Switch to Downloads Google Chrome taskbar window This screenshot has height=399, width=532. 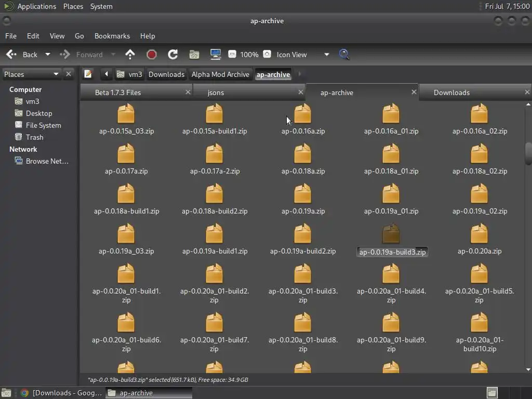(x=61, y=393)
